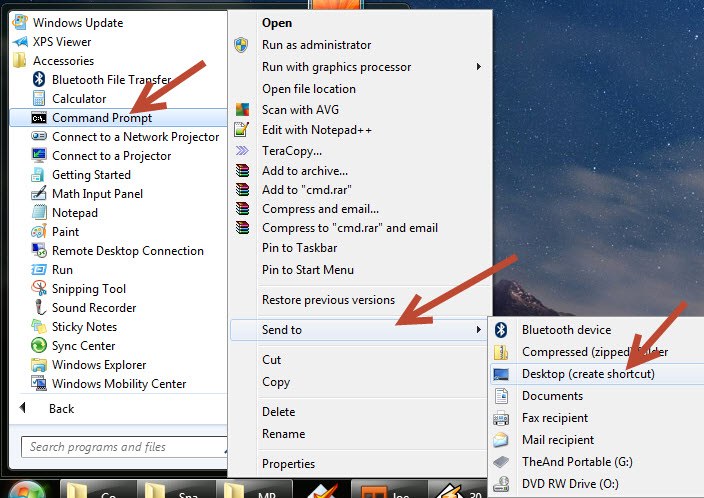
Task: Open Properties from the context menu
Action: [x=289, y=464]
